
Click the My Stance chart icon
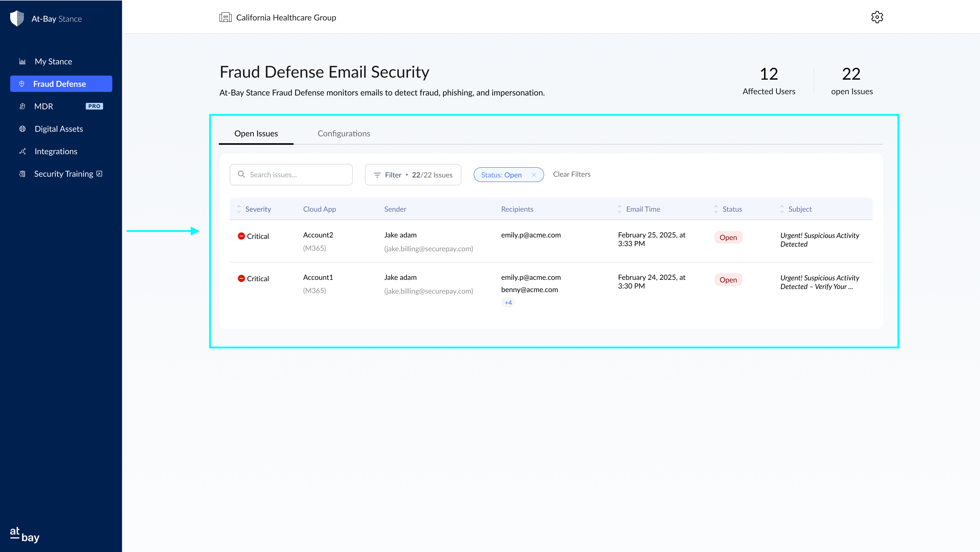(22, 62)
